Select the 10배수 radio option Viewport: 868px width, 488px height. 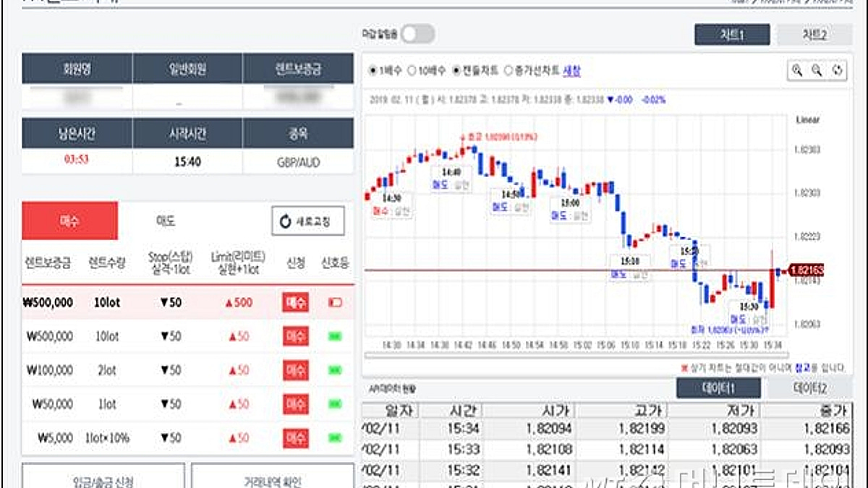(427, 71)
